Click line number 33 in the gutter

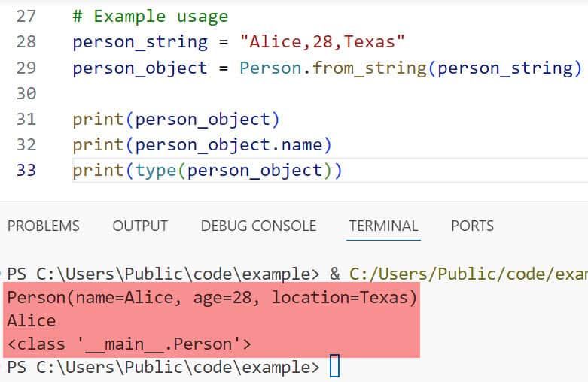(x=26, y=171)
